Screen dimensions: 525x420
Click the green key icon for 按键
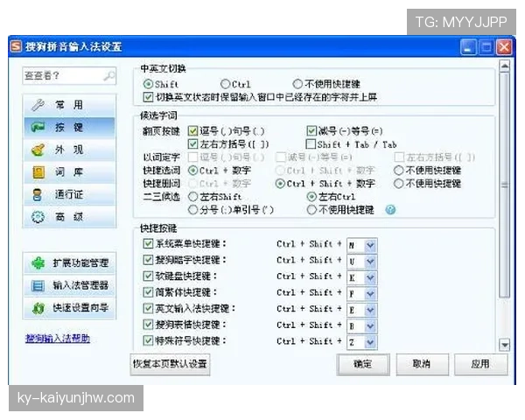click(38, 127)
